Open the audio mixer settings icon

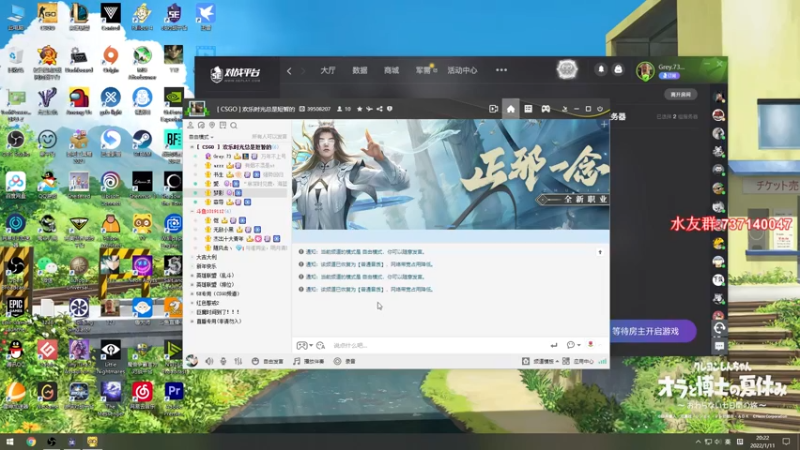click(238, 361)
